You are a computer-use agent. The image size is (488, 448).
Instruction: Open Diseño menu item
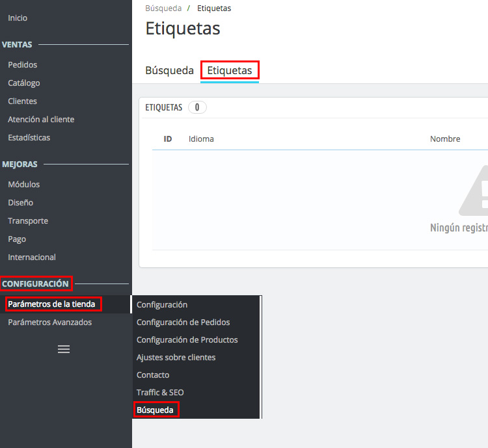21,202
